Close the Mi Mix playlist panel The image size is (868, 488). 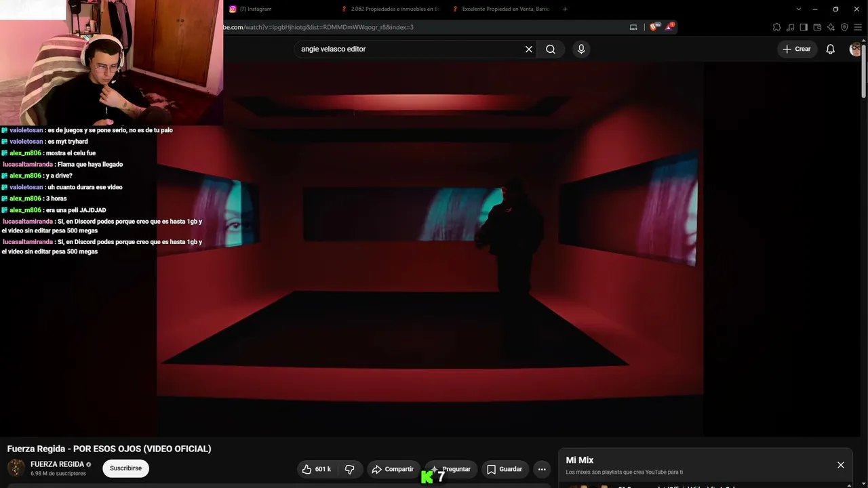[x=840, y=465]
